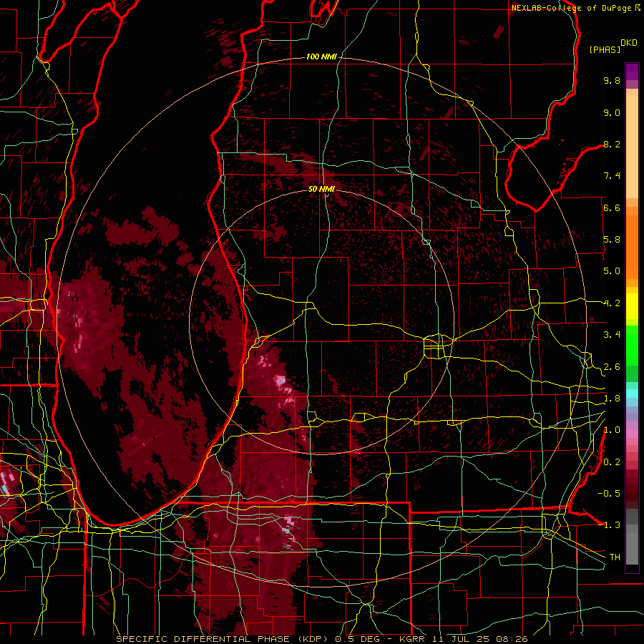
Task: Click the 2.6 legend value
Action: [612, 367]
